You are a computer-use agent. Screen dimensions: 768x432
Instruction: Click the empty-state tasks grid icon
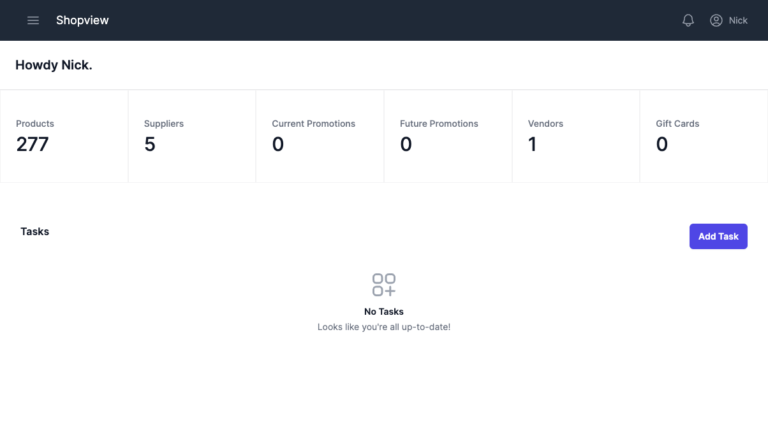[384, 284]
